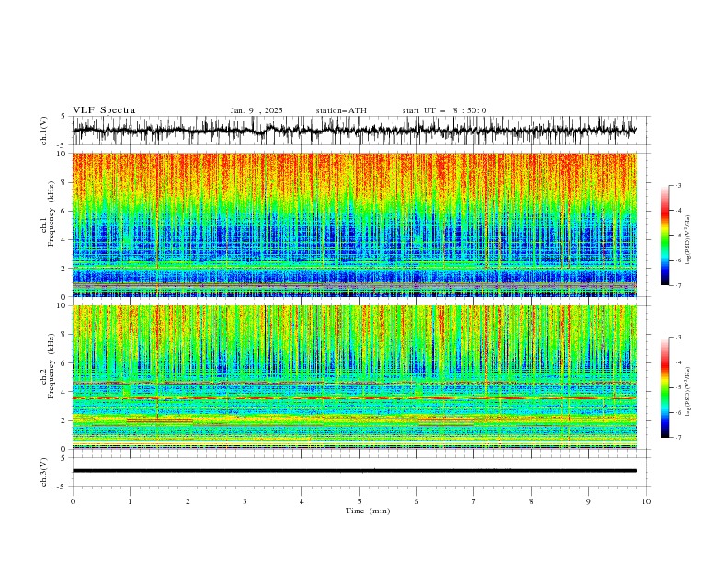Select the log(PSD) title of ch.1 color bar
Image resolution: width=728 pixels, height=563 pixels.
click(x=688, y=240)
